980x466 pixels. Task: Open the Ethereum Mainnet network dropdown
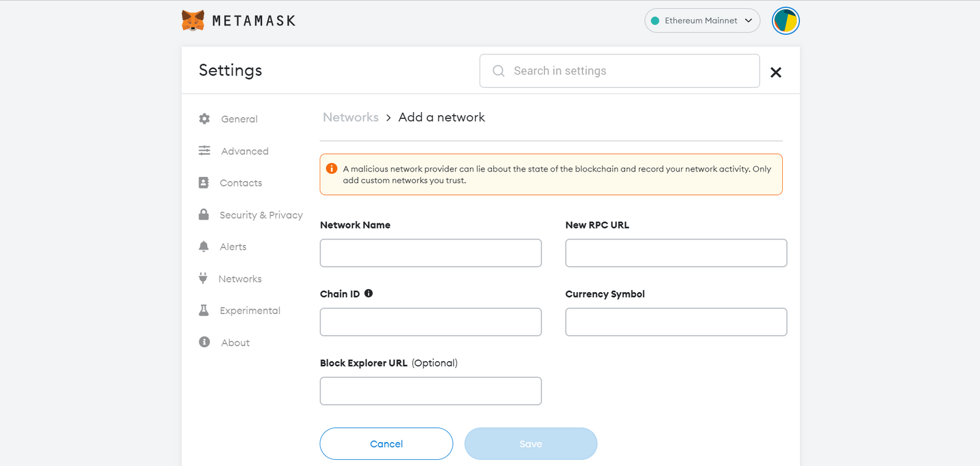[x=702, y=21]
